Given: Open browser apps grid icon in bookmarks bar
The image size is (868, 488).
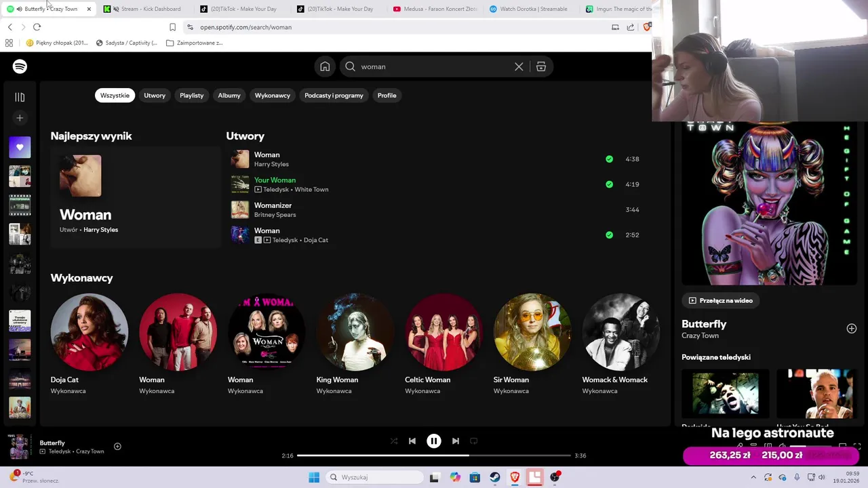Looking at the screenshot, I should [x=9, y=43].
